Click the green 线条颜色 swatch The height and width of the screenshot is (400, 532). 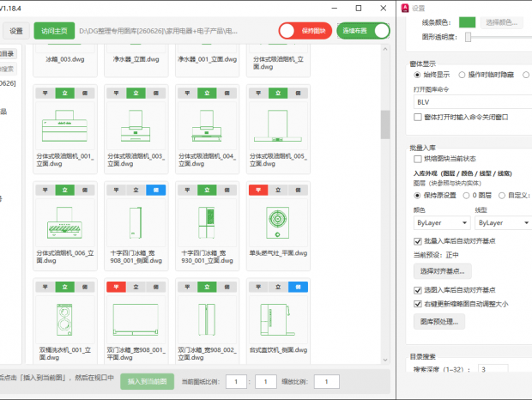pos(467,22)
